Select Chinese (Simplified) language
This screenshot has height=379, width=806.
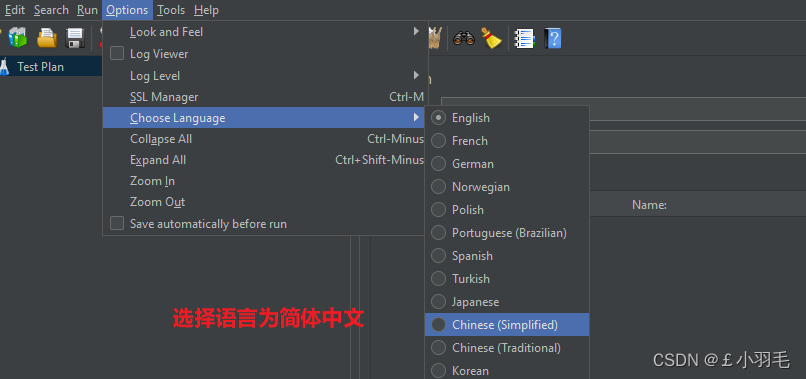pos(507,324)
